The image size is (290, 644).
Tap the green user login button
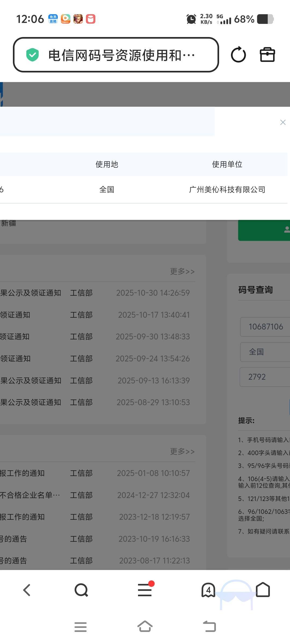tap(264, 230)
